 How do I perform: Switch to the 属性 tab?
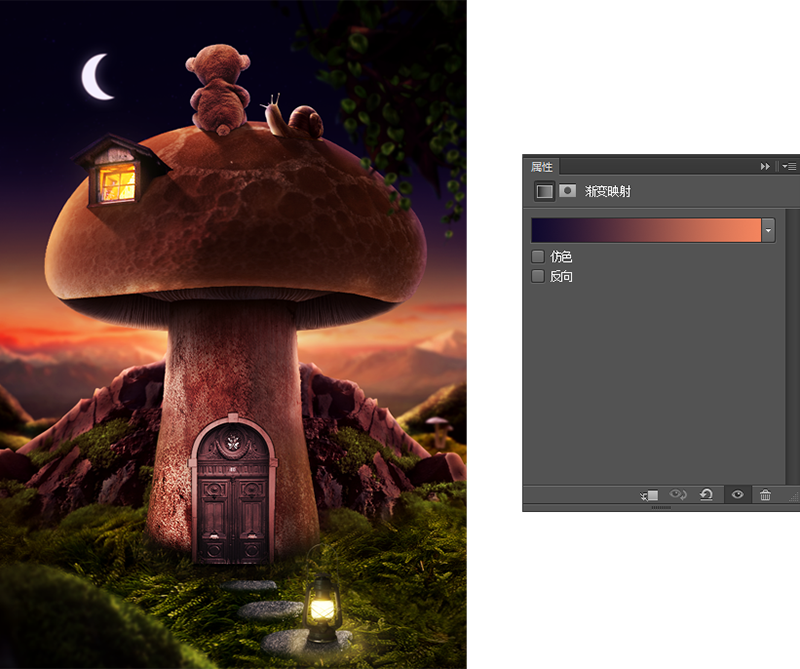coord(541,167)
